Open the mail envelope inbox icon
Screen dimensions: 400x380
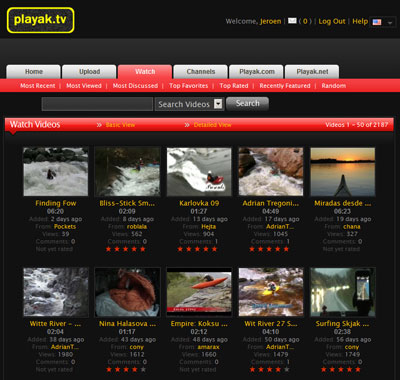click(292, 21)
